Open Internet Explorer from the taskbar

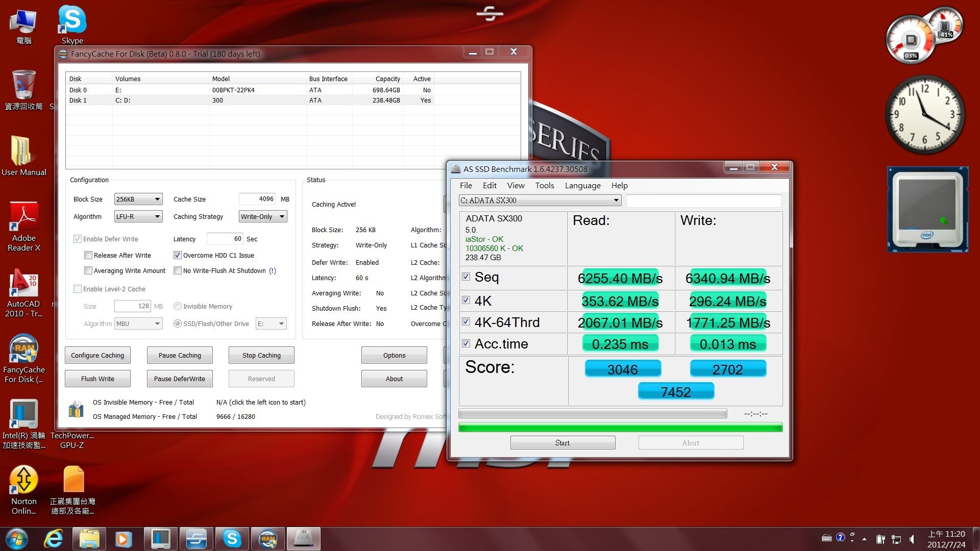[x=53, y=539]
